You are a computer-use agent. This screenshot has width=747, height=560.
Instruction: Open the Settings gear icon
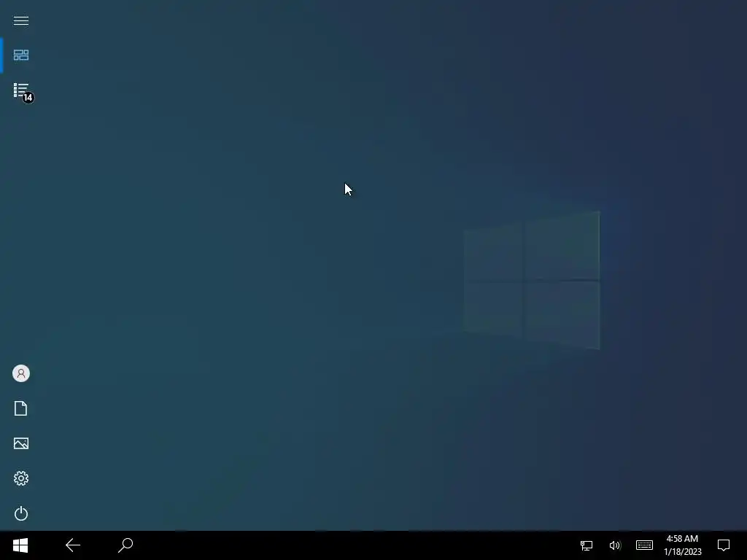point(21,478)
